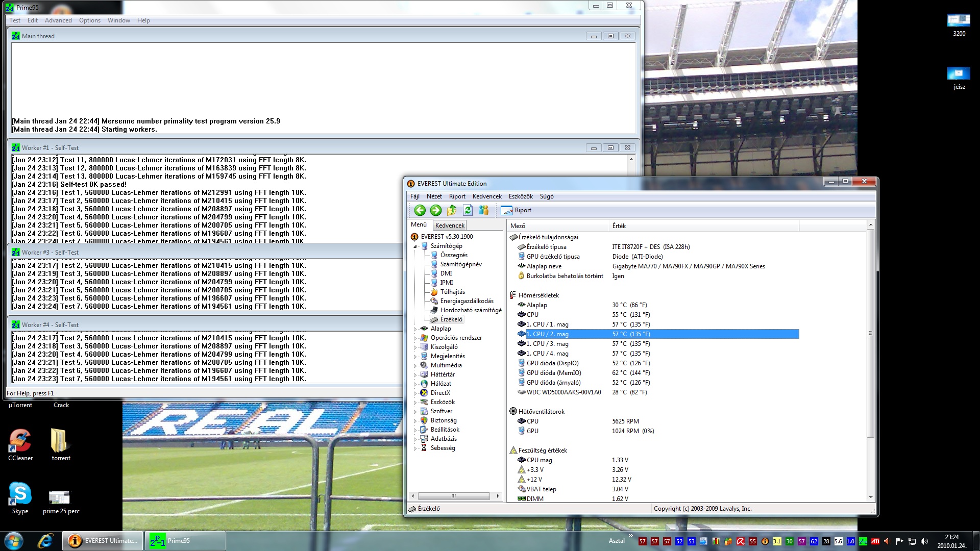Open the Options menu in Prime95
980x551 pixels.
click(90, 20)
